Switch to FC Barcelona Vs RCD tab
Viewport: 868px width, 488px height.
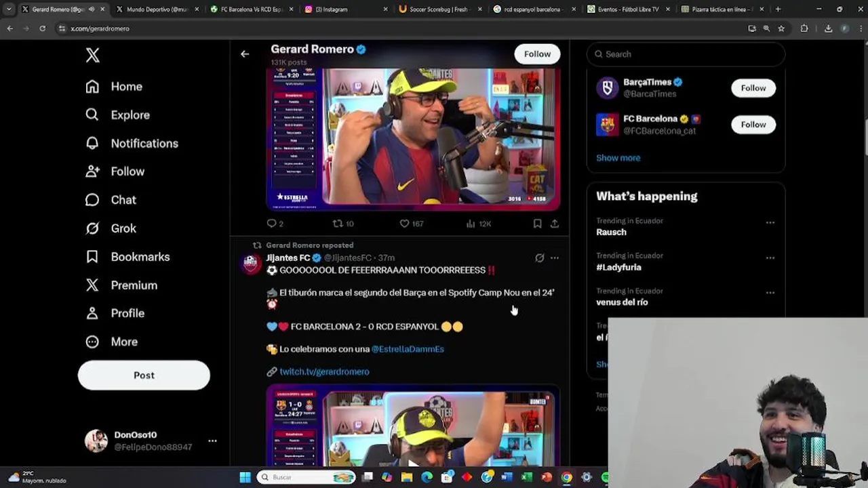click(x=250, y=9)
